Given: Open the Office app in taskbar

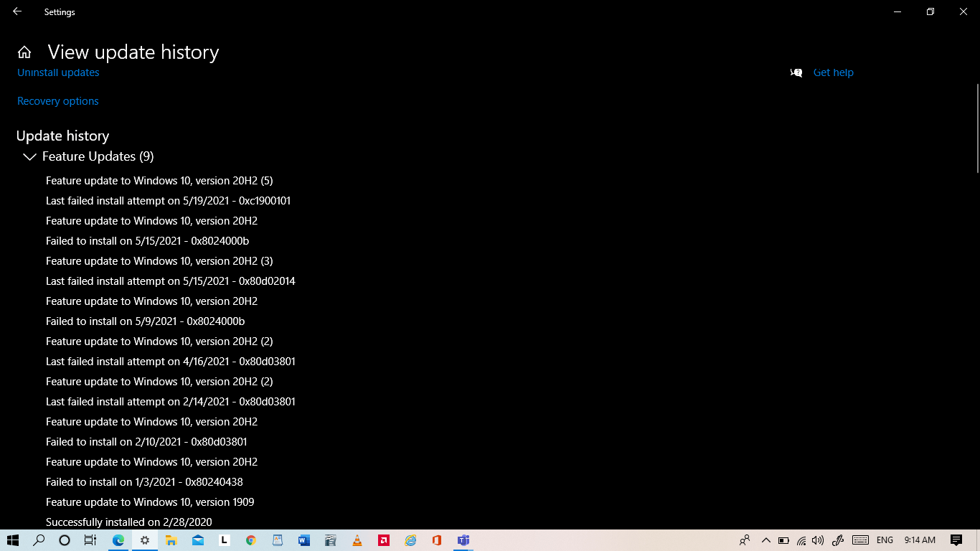Looking at the screenshot, I should pos(437,540).
